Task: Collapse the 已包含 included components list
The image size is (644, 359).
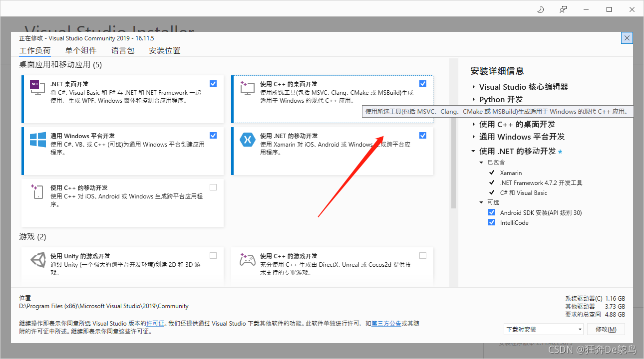Action: pyautogui.click(x=481, y=163)
